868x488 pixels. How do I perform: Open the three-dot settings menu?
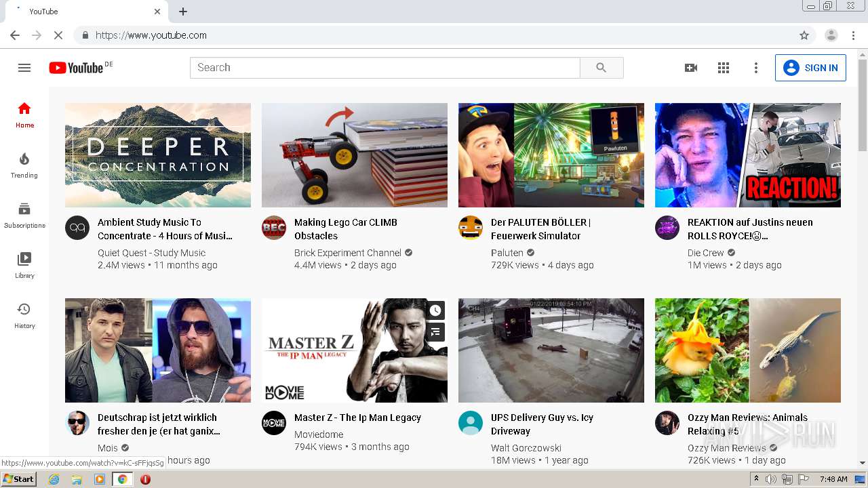756,68
